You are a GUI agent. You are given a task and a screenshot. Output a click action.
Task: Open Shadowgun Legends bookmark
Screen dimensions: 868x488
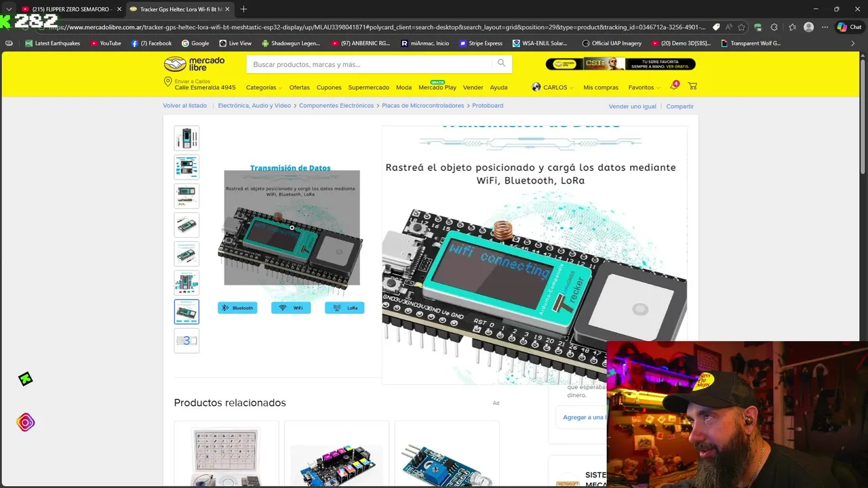(x=290, y=43)
